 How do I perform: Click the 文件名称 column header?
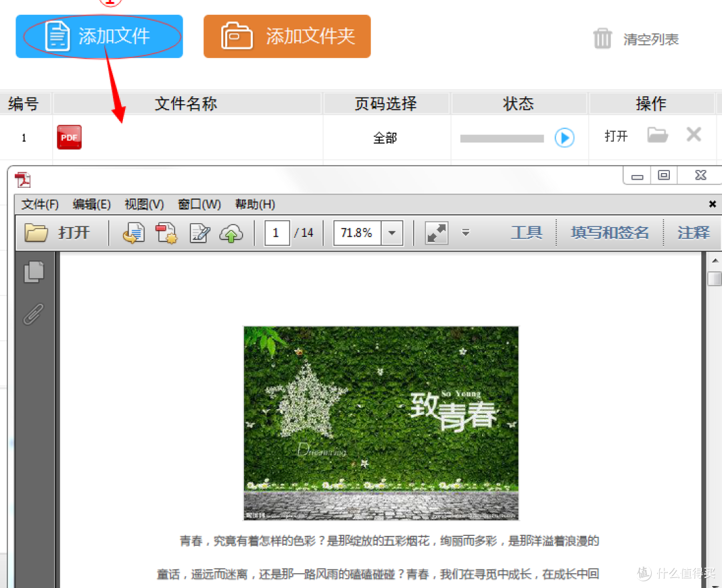point(186,104)
